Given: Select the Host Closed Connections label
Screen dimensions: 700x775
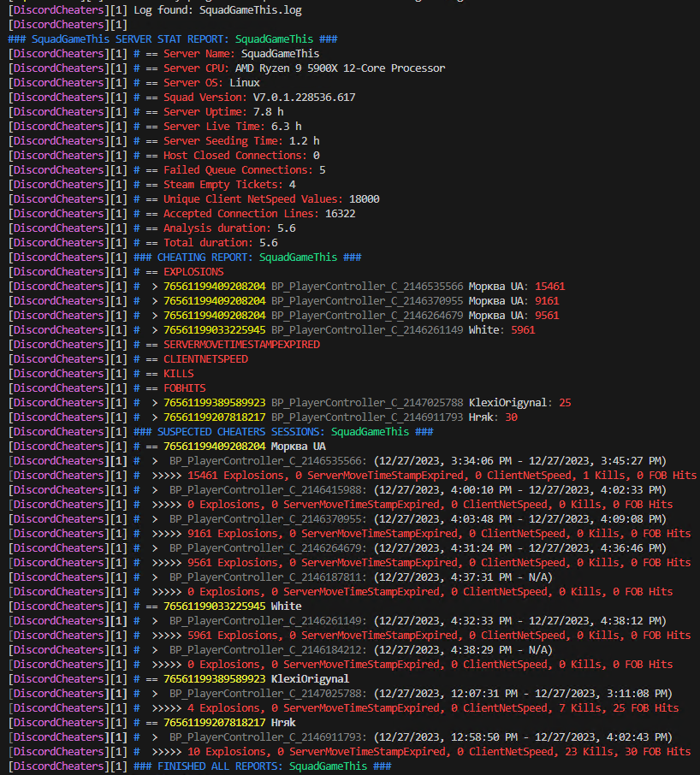Looking at the screenshot, I should 235,156.
